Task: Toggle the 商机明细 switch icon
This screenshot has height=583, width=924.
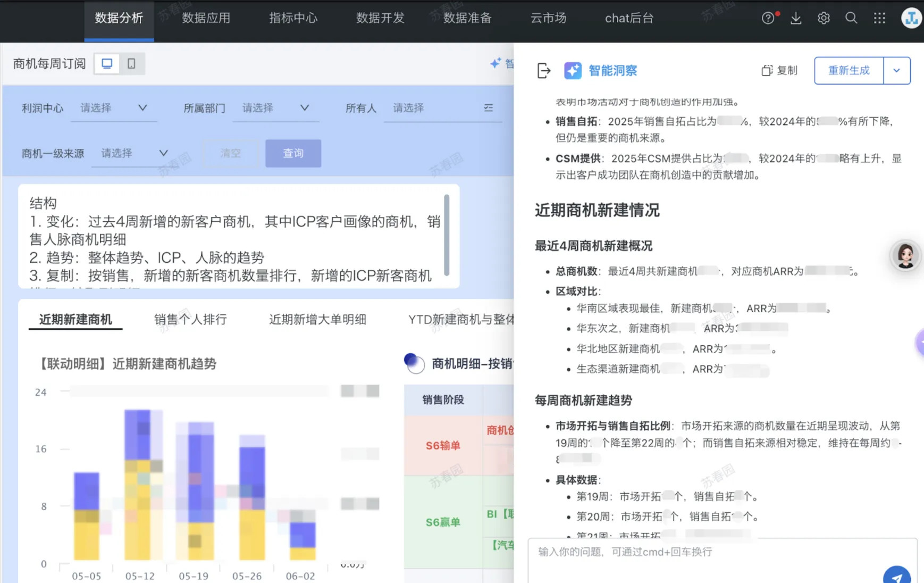Action: click(x=414, y=363)
